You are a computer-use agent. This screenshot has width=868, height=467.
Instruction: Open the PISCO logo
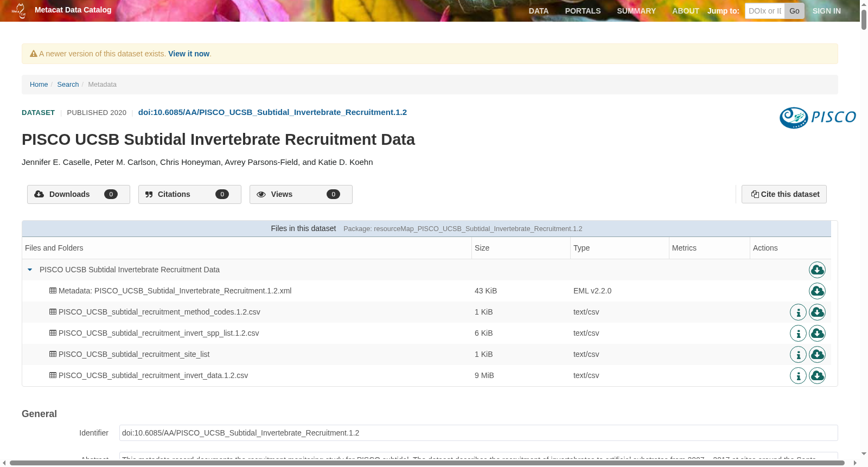tap(818, 117)
